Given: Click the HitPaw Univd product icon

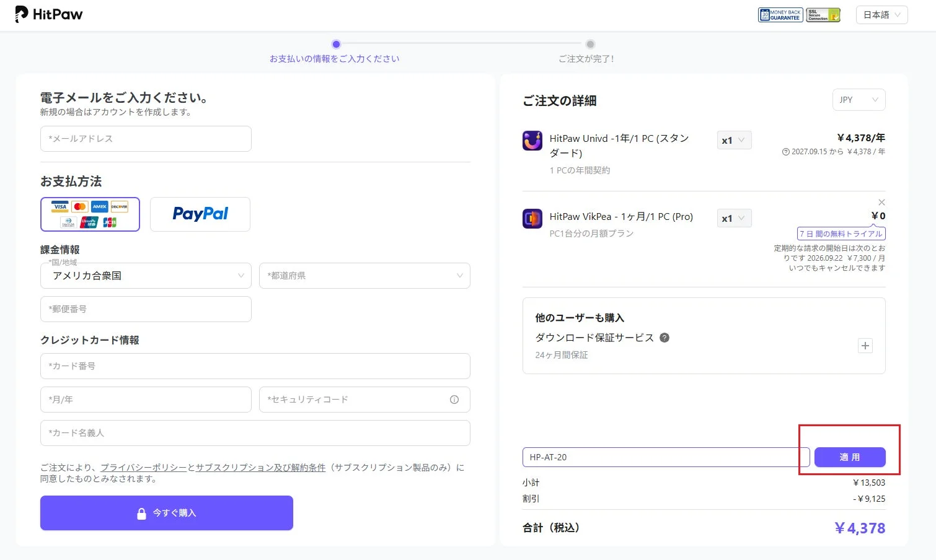Looking at the screenshot, I should click(532, 141).
